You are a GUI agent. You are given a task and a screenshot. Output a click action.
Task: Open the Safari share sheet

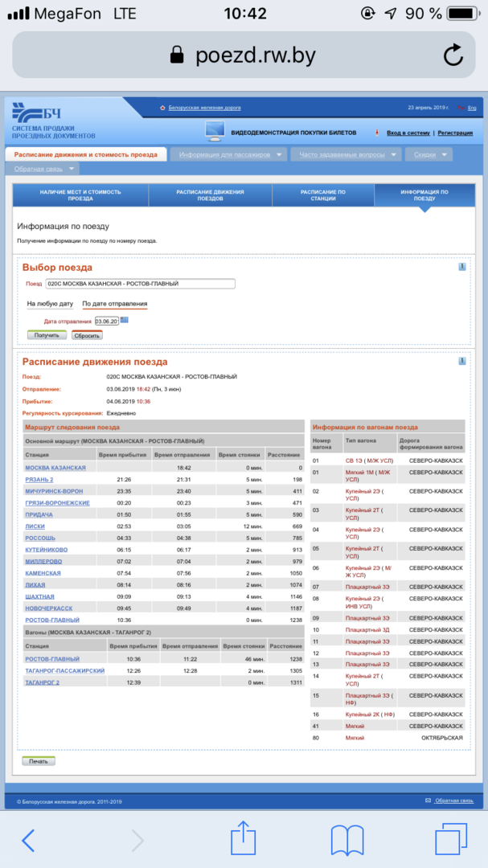[x=243, y=839]
